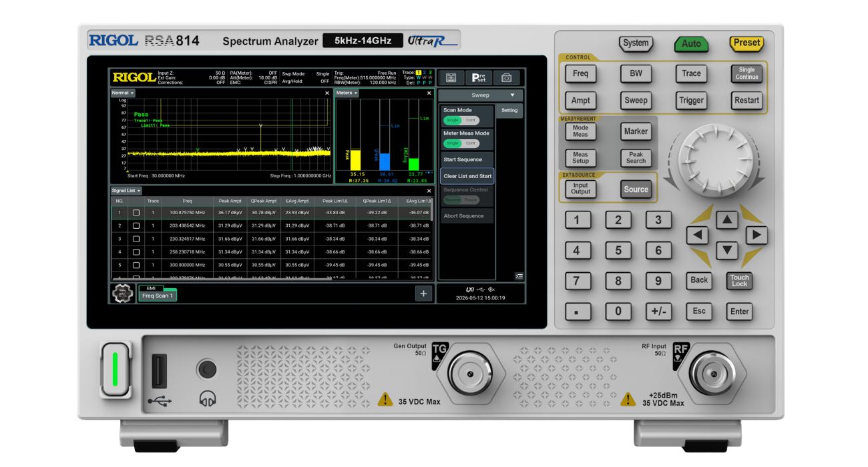Image resolution: width=868 pixels, height=467 pixels.
Task: Open the Normal trace window dropdown
Action: click(x=123, y=93)
